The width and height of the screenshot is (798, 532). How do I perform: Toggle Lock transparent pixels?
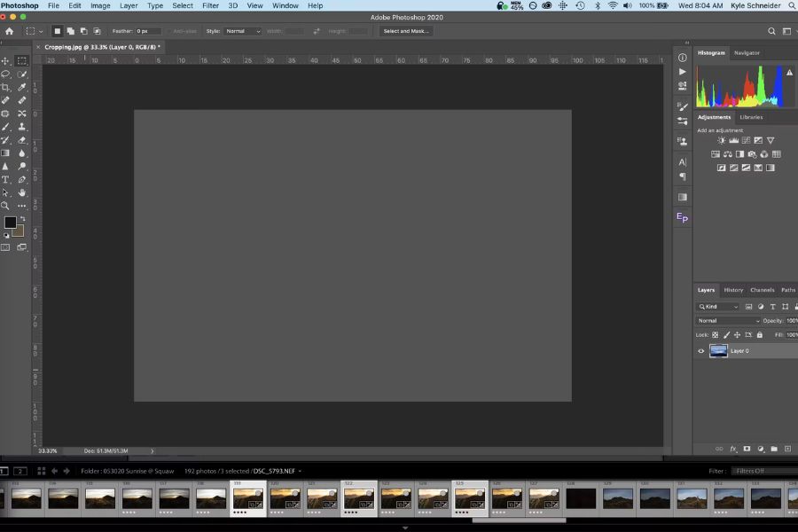[x=715, y=335]
